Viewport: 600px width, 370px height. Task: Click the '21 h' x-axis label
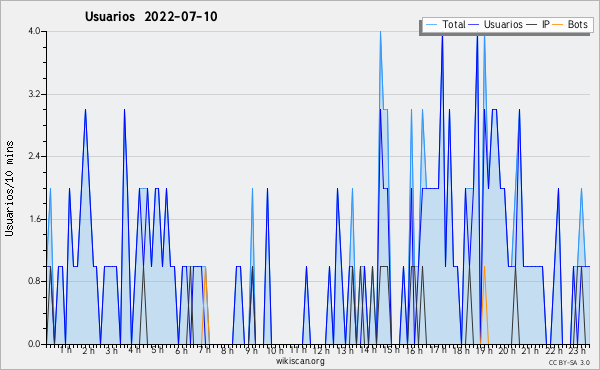[x=530, y=350]
